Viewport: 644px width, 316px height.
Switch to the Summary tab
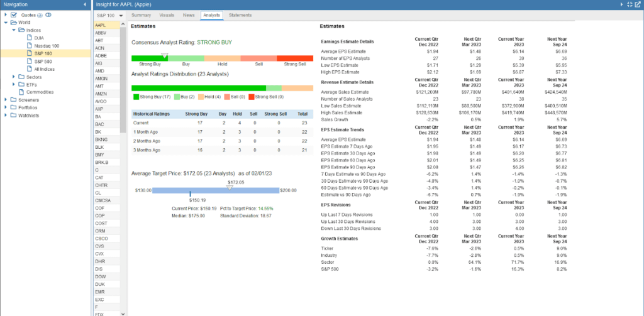[141, 15]
